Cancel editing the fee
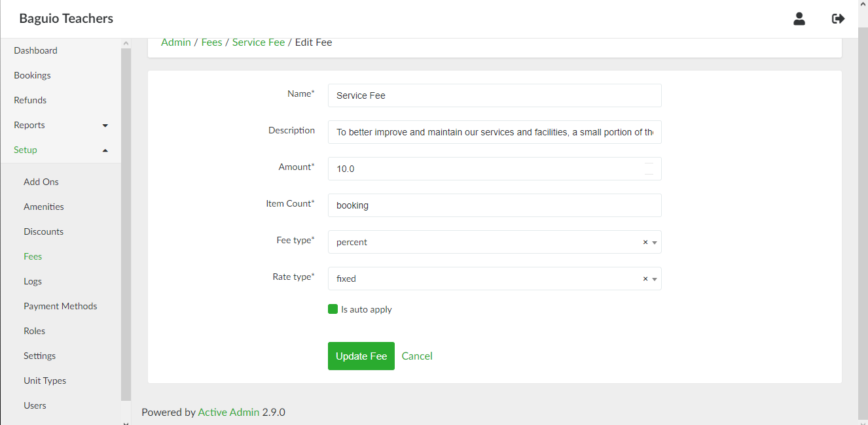 pos(417,356)
